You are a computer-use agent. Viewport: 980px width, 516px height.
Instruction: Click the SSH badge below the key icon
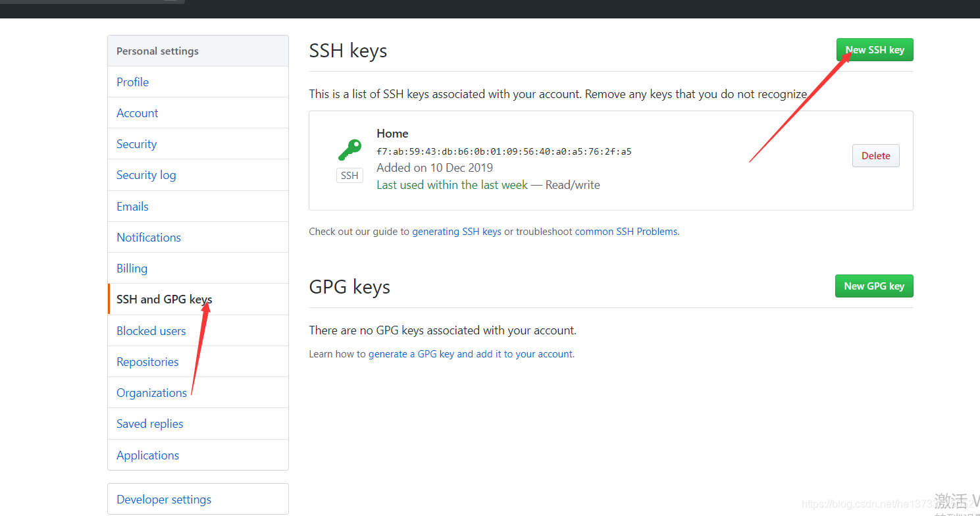pos(349,175)
